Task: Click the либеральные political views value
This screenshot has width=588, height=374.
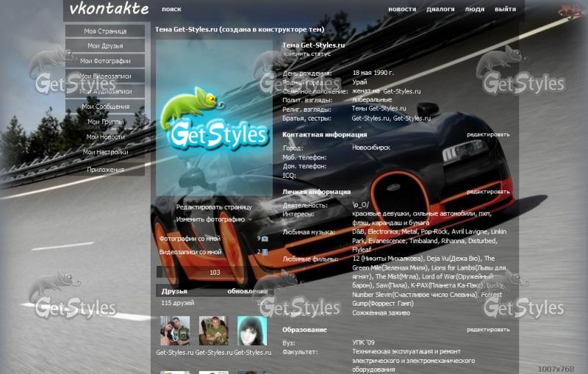Action: [372, 100]
